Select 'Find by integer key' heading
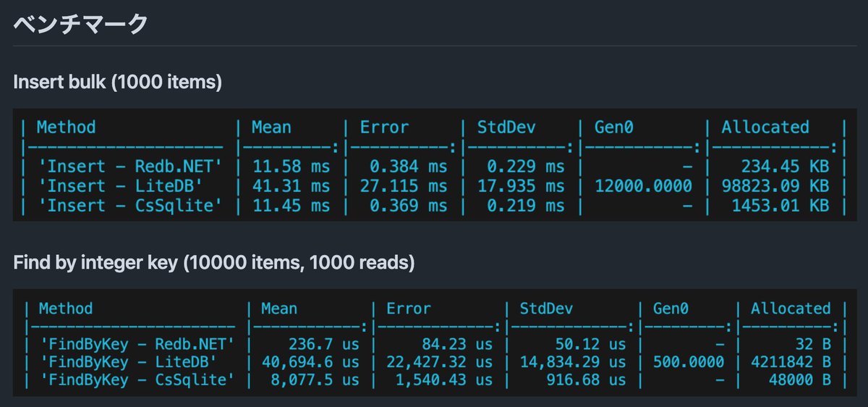This screenshot has width=868, height=407. tap(214, 262)
